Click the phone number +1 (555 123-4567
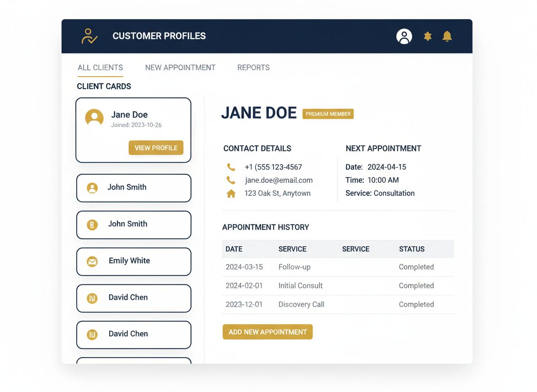The width and height of the screenshot is (537, 392). point(273,167)
